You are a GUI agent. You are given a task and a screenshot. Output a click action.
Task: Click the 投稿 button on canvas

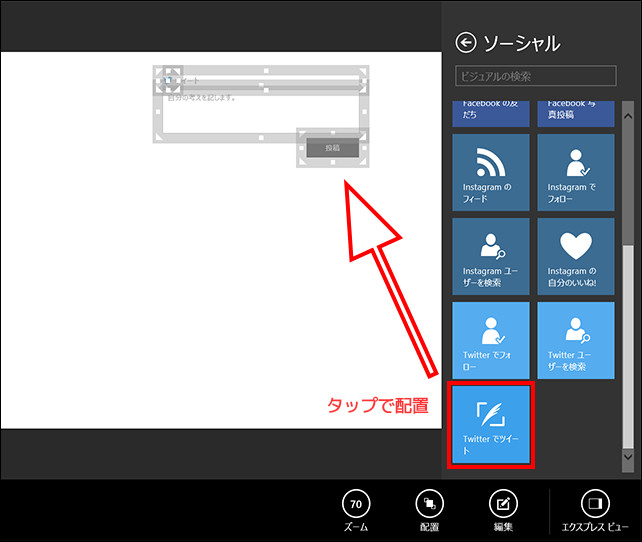click(332, 148)
